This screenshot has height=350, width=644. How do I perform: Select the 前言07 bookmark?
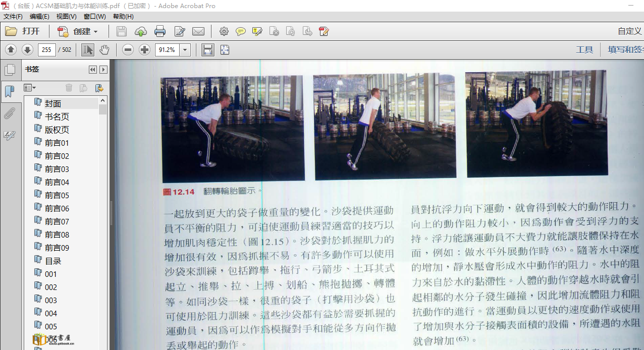57,221
